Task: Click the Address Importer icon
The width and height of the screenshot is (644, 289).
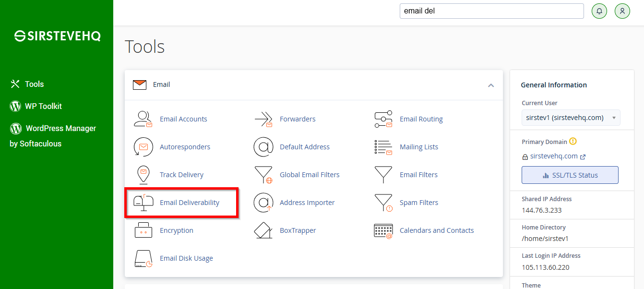Action: pyautogui.click(x=263, y=203)
